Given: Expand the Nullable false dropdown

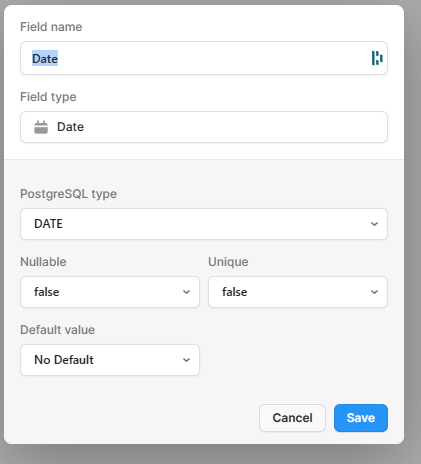Looking at the screenshot, I should pos(110,292).
